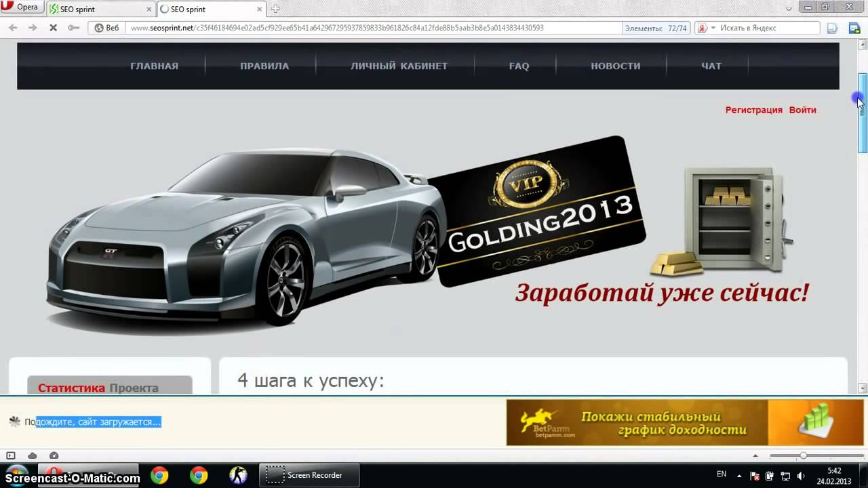The width and height of the screenshot is (868, 488).
Task: Click the key password manager icon
Action: [x=74, y=28]
